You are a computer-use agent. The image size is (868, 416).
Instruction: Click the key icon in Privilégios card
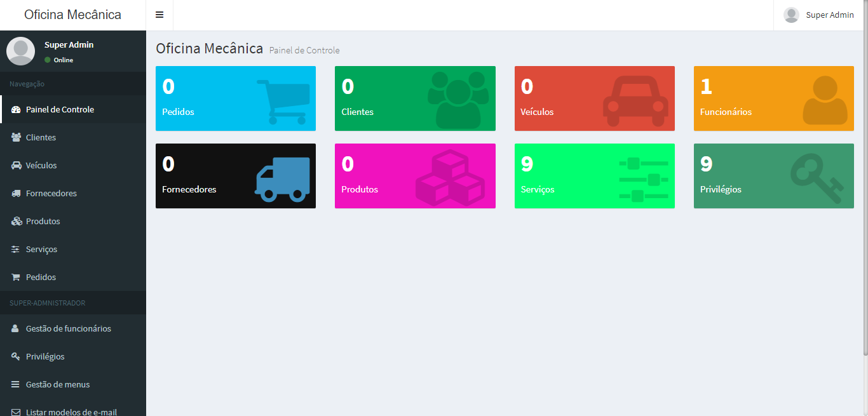[817, 180]
